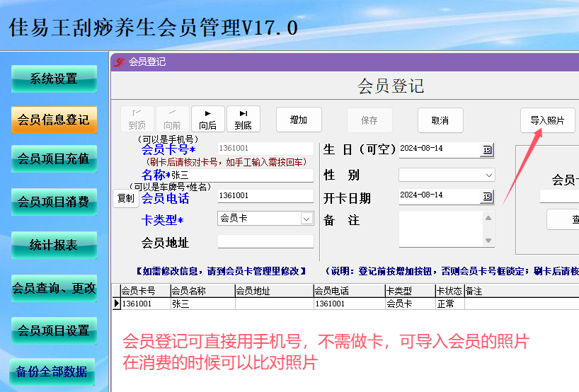
Task: Click the 会员登记 window logo icon
Action: (x=119, y=62)
